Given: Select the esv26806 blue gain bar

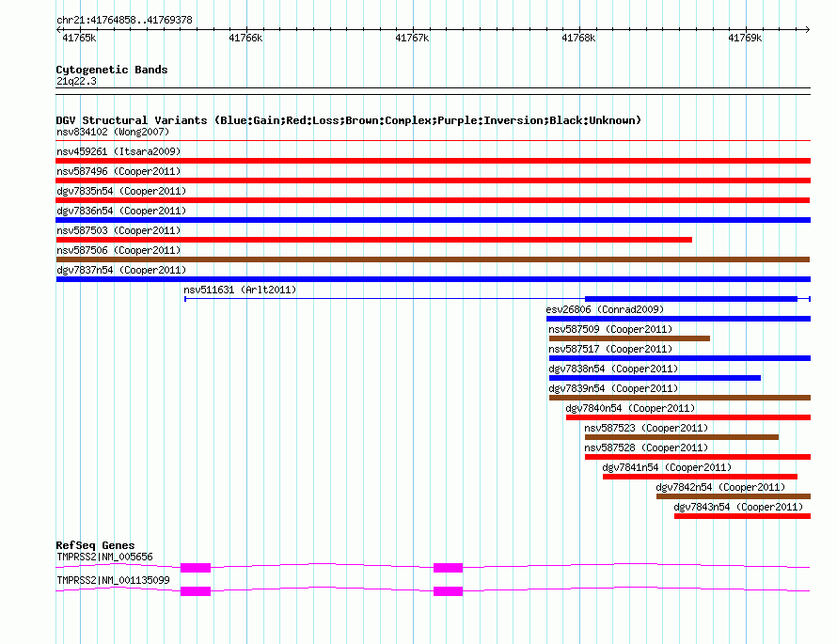Looking at the screenshot, I should click(678, 319).
